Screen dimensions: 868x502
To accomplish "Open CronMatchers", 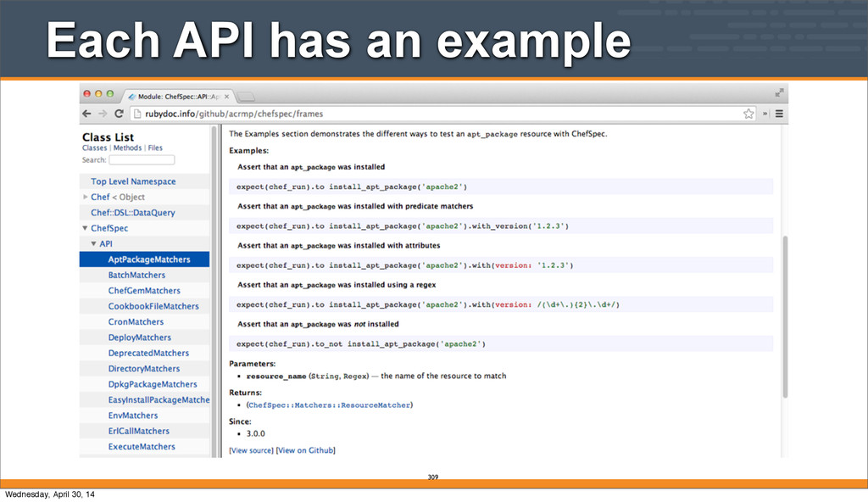I will [136, 321].
